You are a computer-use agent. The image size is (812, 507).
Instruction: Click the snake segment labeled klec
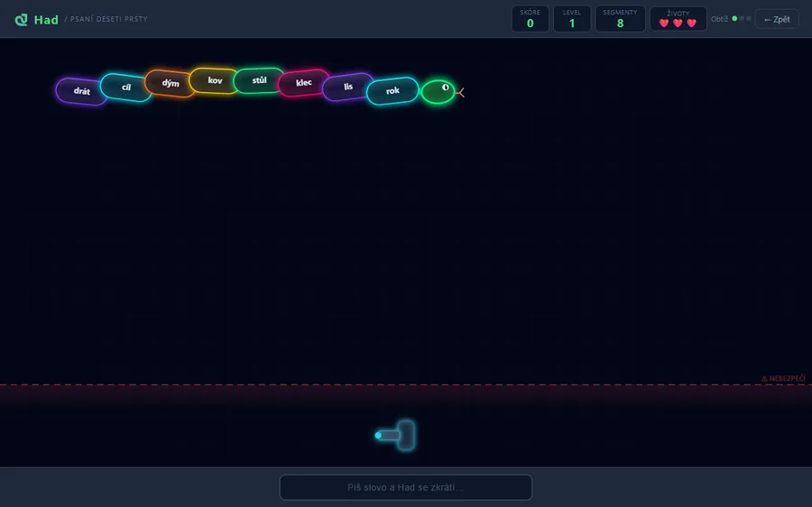point(303,83)
